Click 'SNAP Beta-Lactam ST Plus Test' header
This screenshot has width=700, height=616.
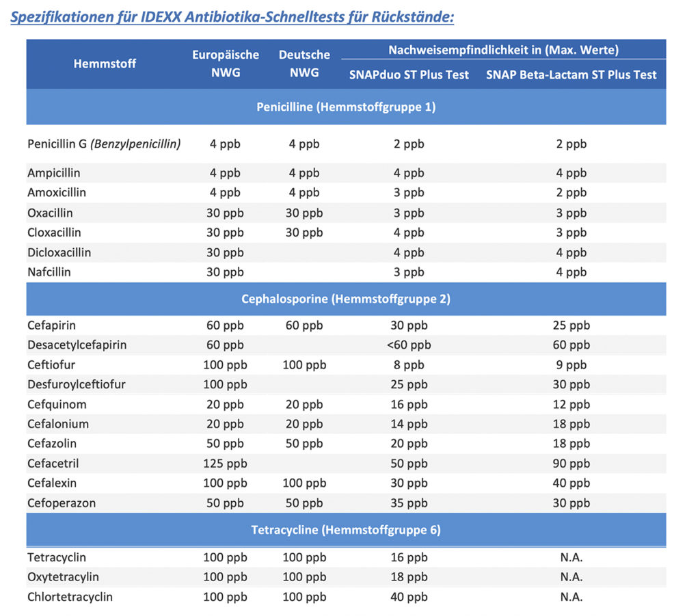pos(571,75)
